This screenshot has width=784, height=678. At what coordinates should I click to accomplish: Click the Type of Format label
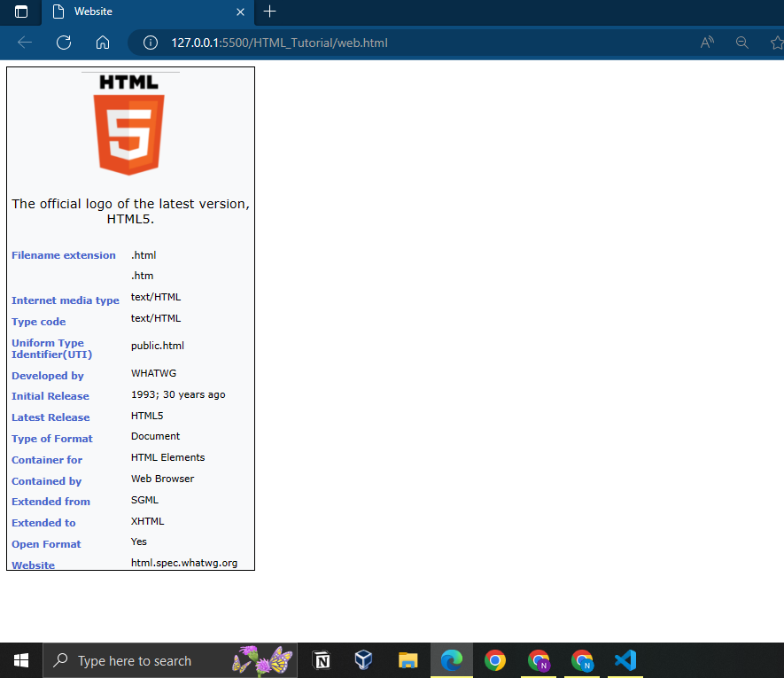(52, 439)
